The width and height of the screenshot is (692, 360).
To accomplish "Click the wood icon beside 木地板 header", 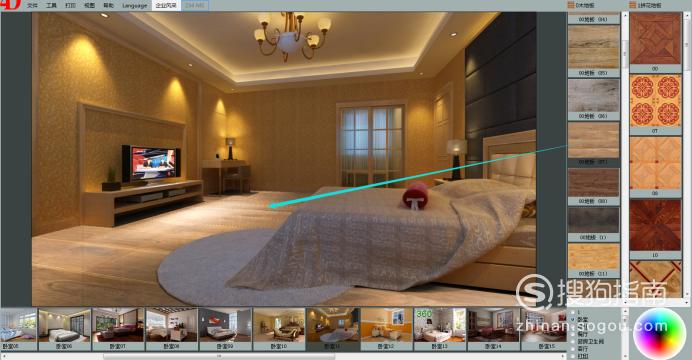I will pyautogui.click(x=571, y=5).
